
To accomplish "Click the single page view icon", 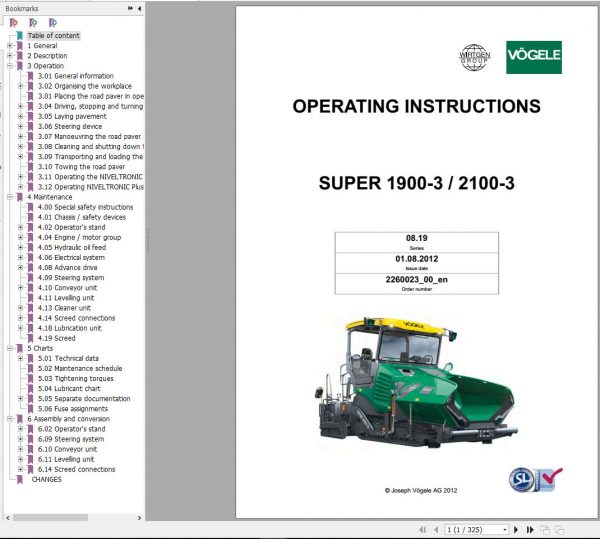I will pyautogui.click(x=545, y=530).
